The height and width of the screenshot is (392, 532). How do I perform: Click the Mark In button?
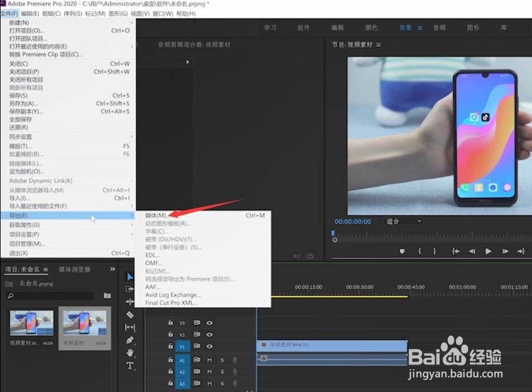point(420,251)
